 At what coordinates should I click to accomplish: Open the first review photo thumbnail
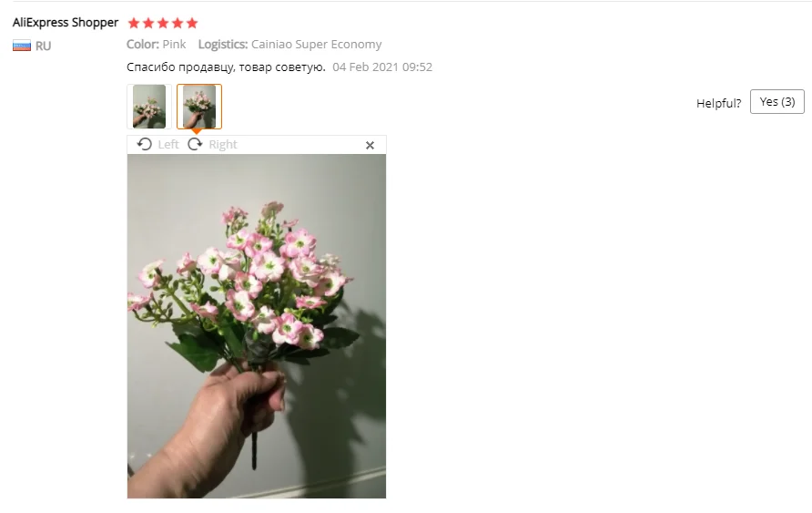149,107
